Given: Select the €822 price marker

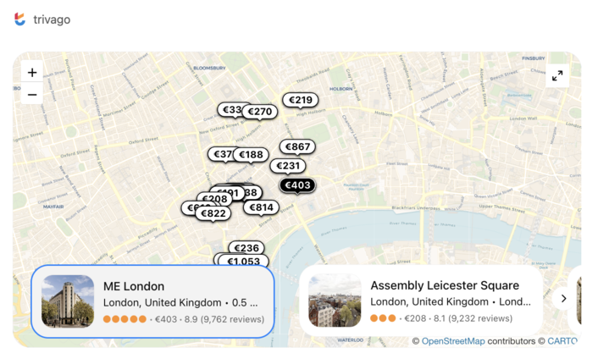Looking at the screenshot, I should (213, 213).
